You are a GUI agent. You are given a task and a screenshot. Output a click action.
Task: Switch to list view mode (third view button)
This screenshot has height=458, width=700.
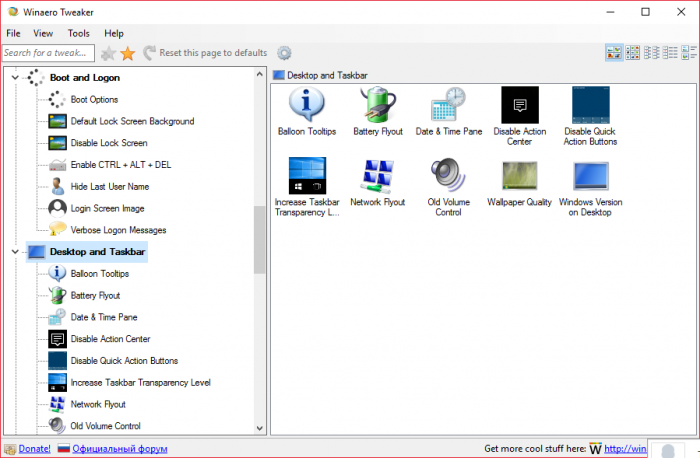pyautogui.click(x=651, y=53)
